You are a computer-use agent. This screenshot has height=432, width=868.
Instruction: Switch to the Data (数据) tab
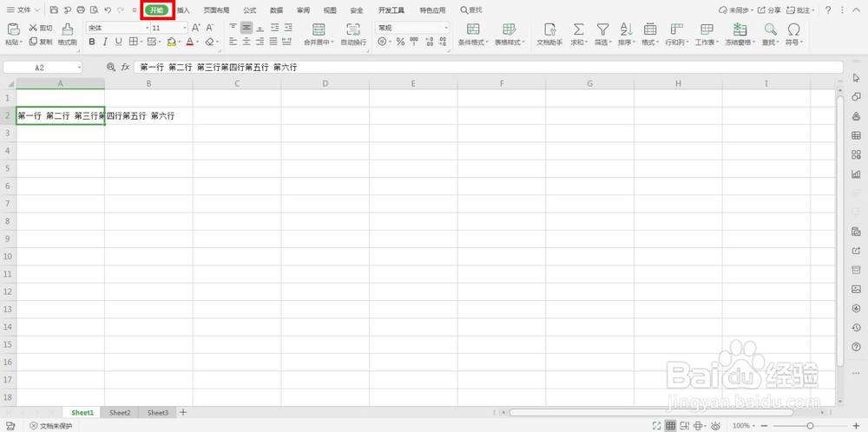coord(277,10)
